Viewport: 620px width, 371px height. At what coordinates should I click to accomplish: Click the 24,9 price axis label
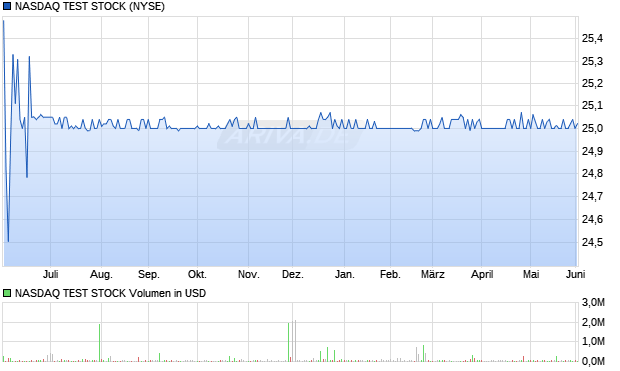point(592,151)
